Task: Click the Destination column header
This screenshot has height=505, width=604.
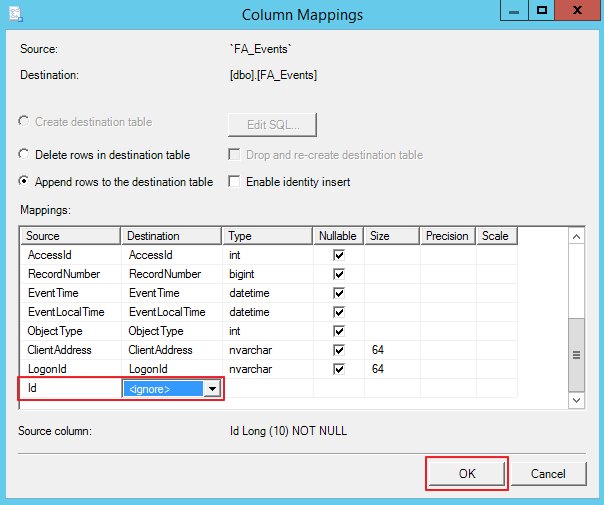Action: [171, 236]
